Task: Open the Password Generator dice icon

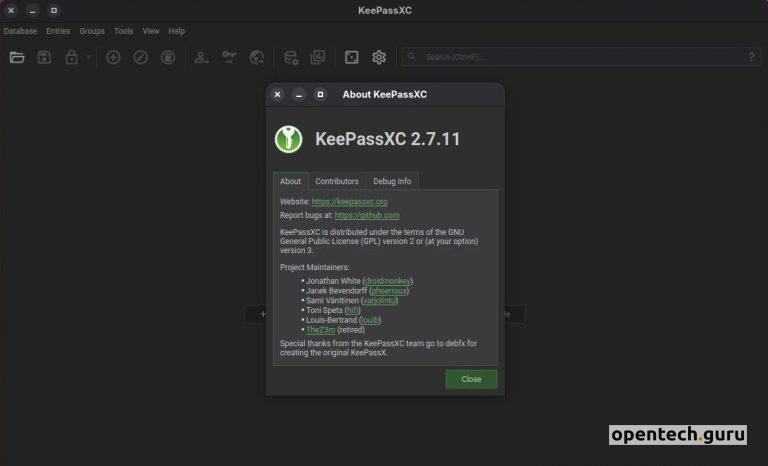Action: [352, 58]
